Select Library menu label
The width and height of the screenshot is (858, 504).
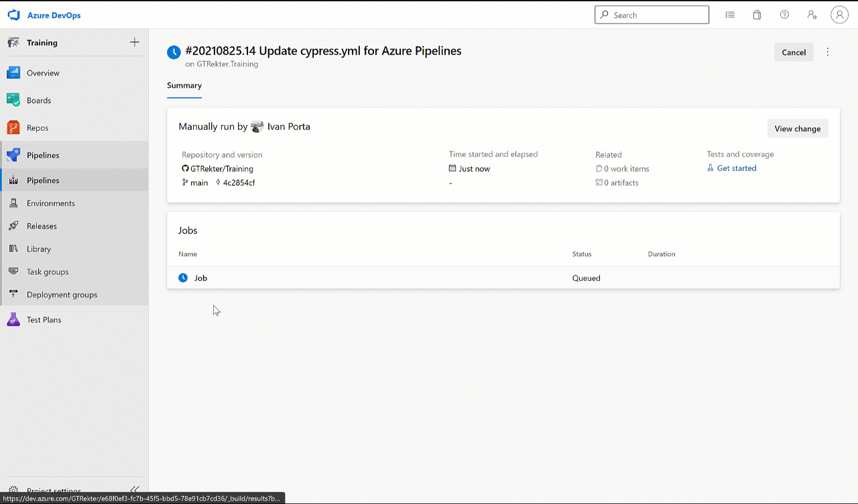(x=39, y=249)
